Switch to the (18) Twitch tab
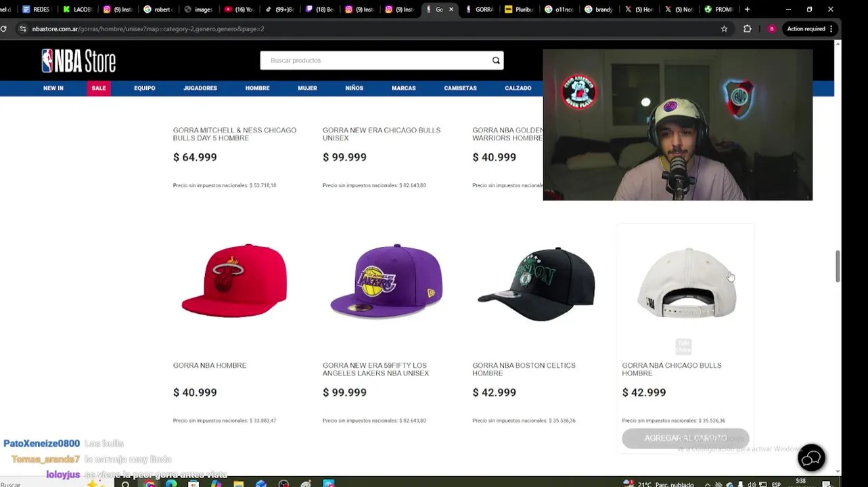 pyautogui.click(x=319, y=9)
